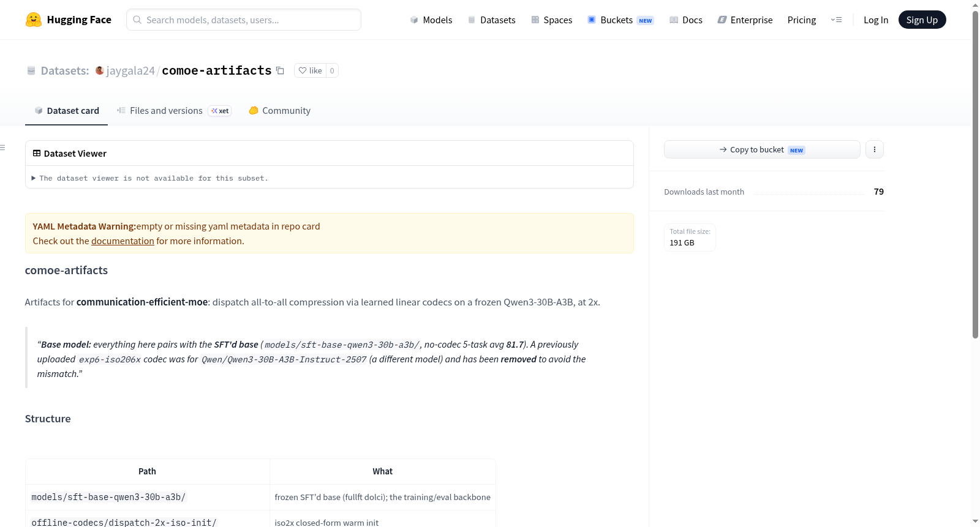Focus the search models and datasets field
This screenshot has height=527, width=980.
pyautogui.click(x=244, y=20)
